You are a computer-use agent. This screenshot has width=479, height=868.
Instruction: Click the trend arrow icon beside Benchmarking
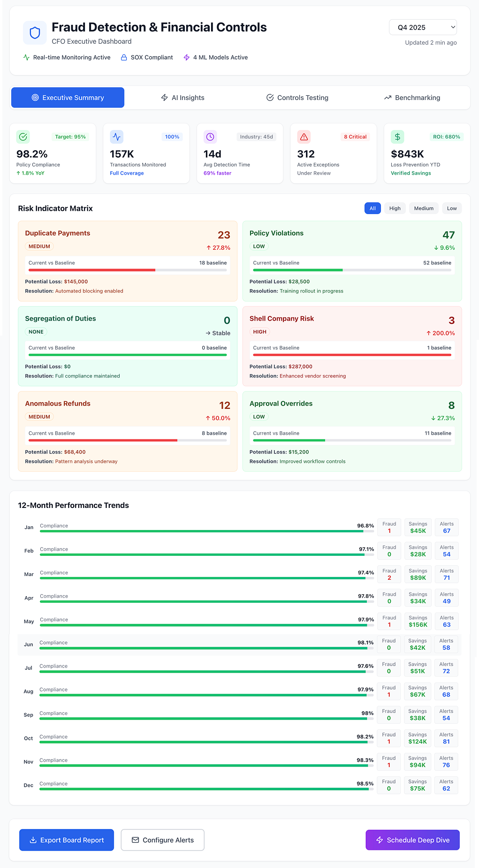pyautogui.click(x=388, y=98)
